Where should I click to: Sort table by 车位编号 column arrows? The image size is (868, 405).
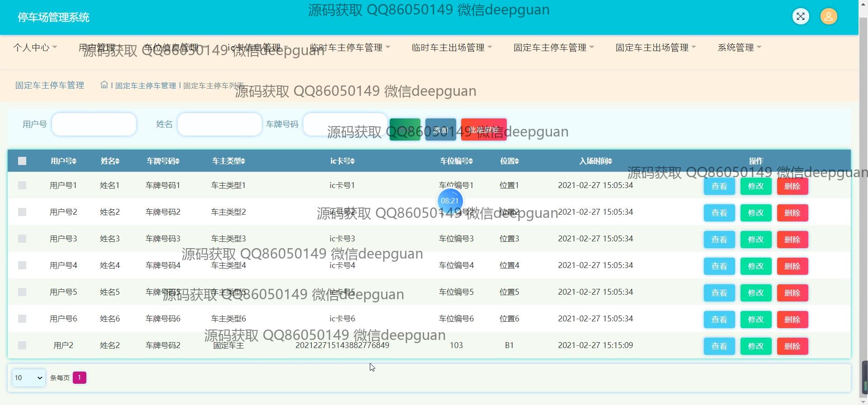471,161
